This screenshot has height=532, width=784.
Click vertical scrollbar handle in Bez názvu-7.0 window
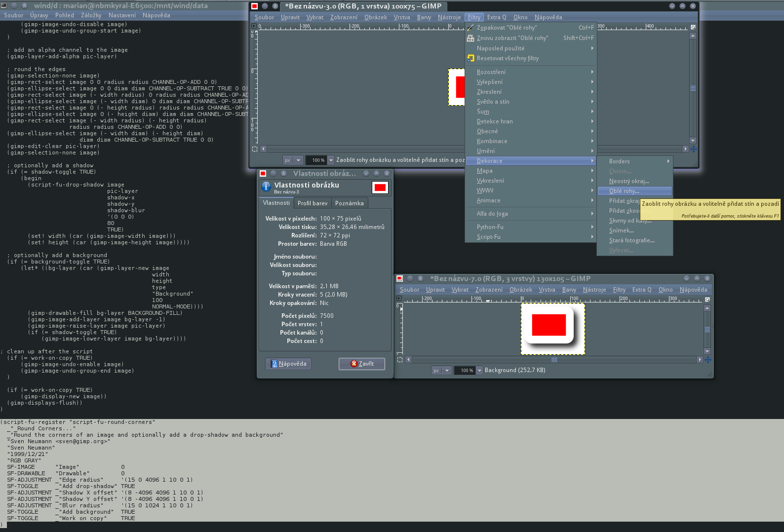[707, 330]
